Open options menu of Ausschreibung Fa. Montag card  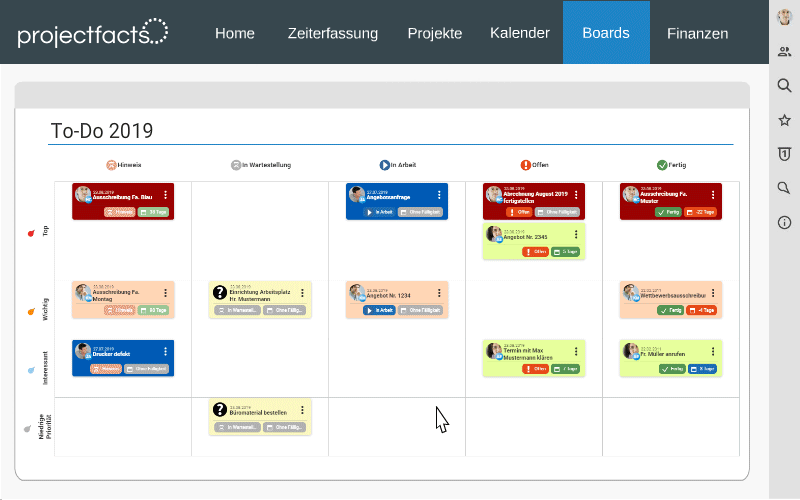(x=165, y=293)
